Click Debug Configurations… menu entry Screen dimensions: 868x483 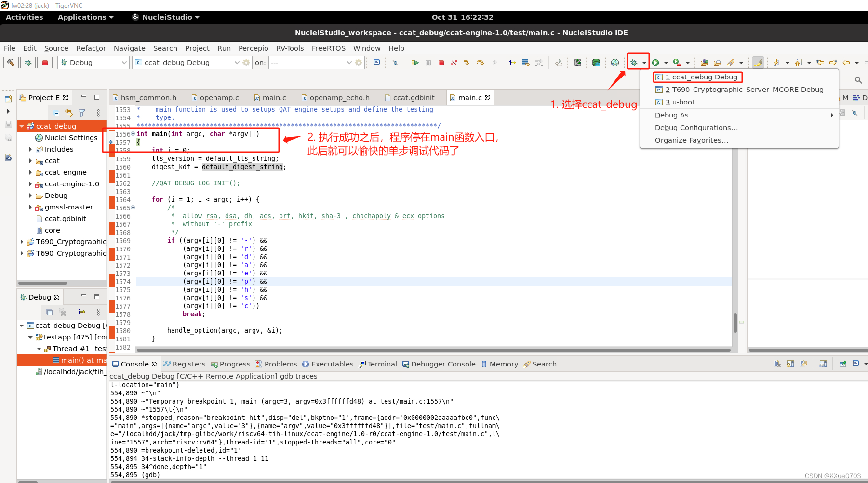pos(739,128)
